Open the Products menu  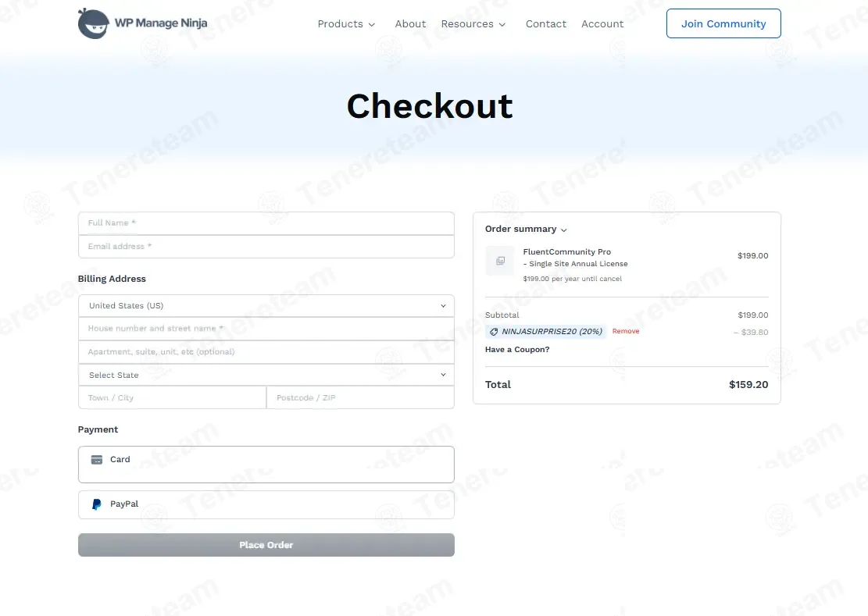point(346,24)
